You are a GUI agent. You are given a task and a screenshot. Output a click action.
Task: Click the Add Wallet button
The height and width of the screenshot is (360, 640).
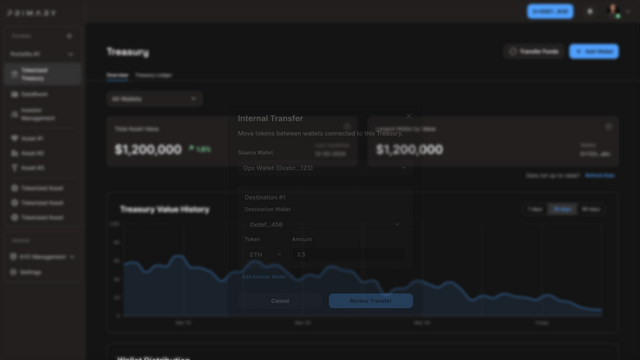594,51
